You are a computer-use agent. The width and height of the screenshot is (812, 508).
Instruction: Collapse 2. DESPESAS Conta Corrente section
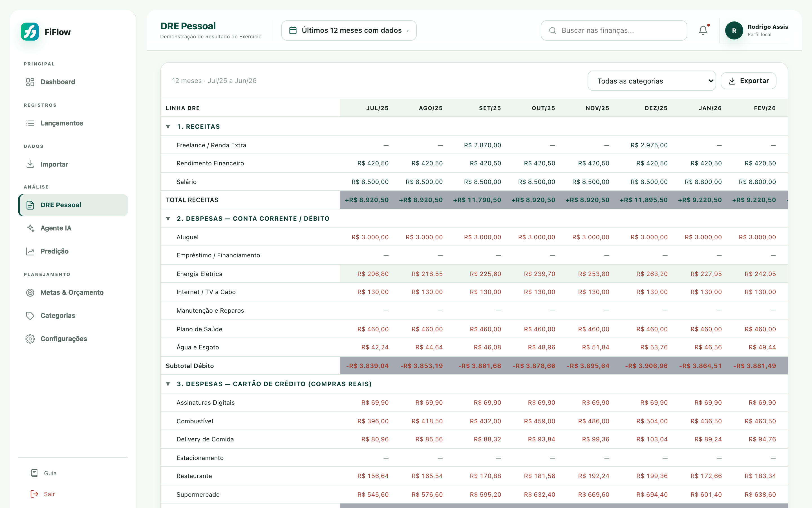point(168,219)
